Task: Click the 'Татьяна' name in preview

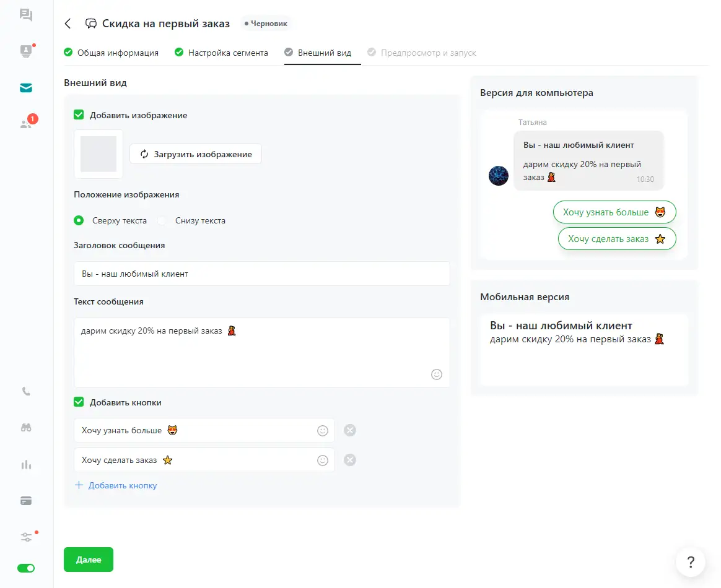Action: coord(533,122)
